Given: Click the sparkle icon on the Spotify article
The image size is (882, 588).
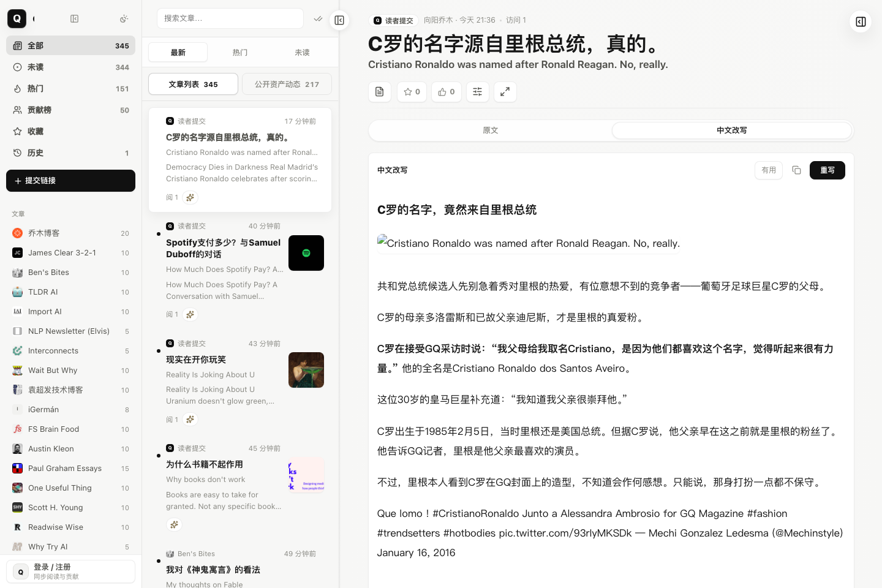Looking at the screenshot, I should [x=190, y=314].
